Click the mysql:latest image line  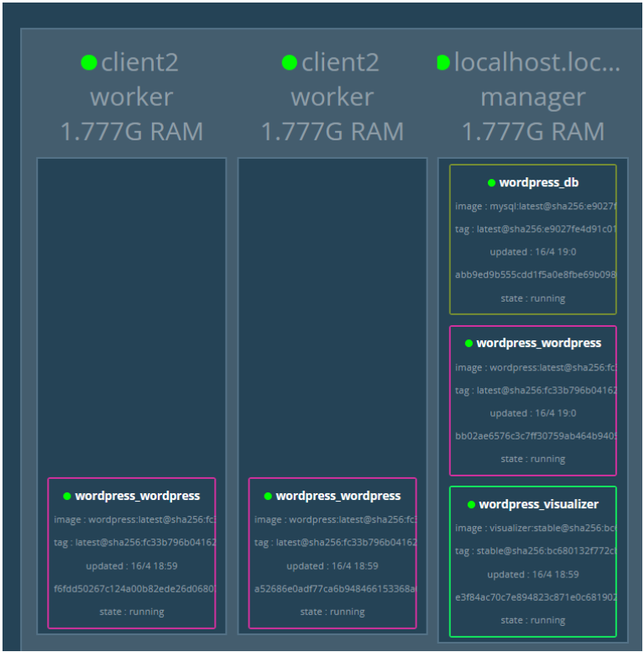coord(536,206)
